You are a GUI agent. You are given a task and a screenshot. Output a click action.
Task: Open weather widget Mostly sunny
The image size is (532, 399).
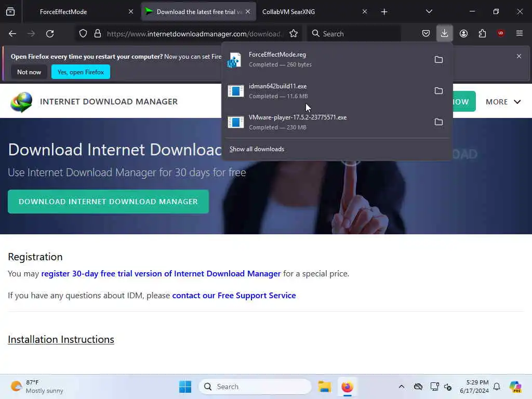pos(37,387)
